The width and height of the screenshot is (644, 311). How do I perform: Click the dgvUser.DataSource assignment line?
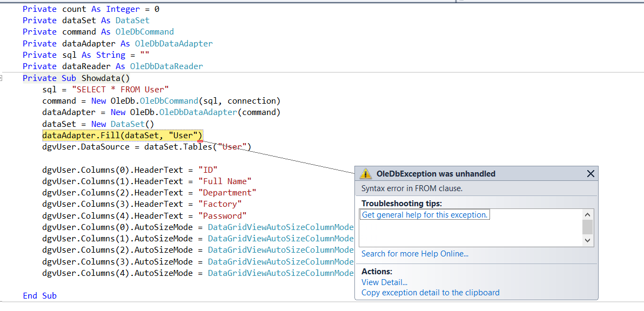(x=146, y=147)
